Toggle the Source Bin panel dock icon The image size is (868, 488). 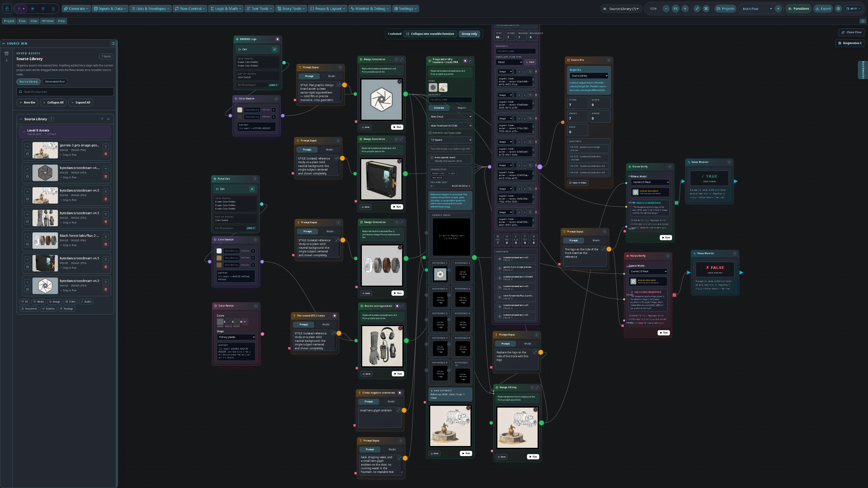point(113,43)
